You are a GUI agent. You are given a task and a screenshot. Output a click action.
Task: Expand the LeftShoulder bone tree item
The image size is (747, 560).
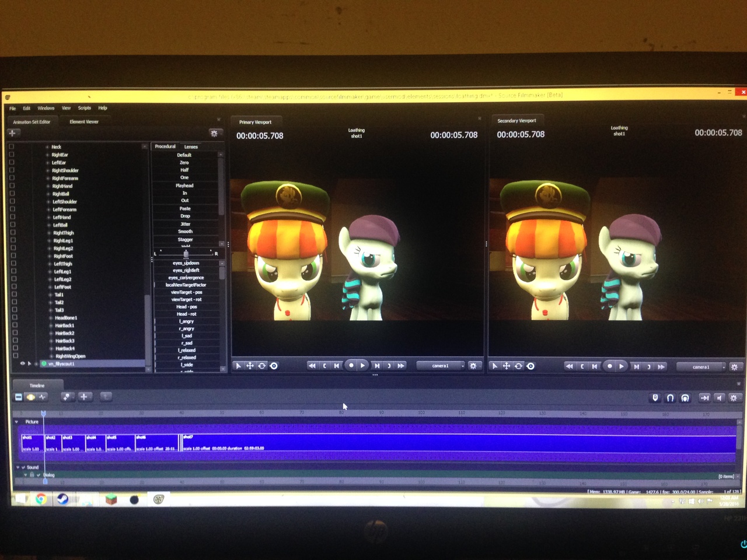pyautogui.click(x=48, y=202)
